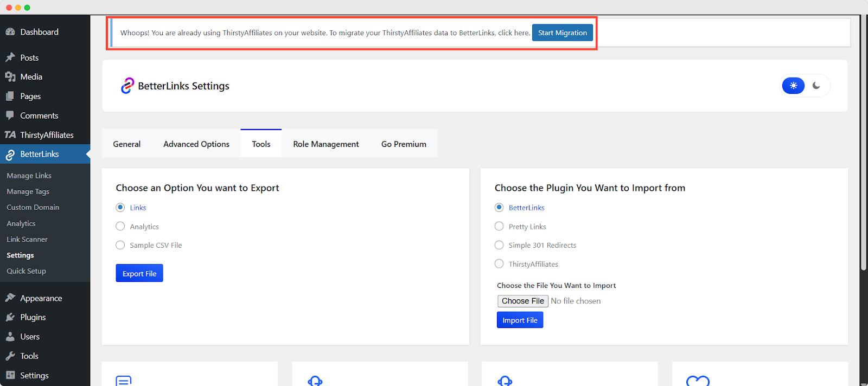Choose Pretty Links as import source
The width and height of the screenshot is (868, 386).
click(x=499, y=227)
